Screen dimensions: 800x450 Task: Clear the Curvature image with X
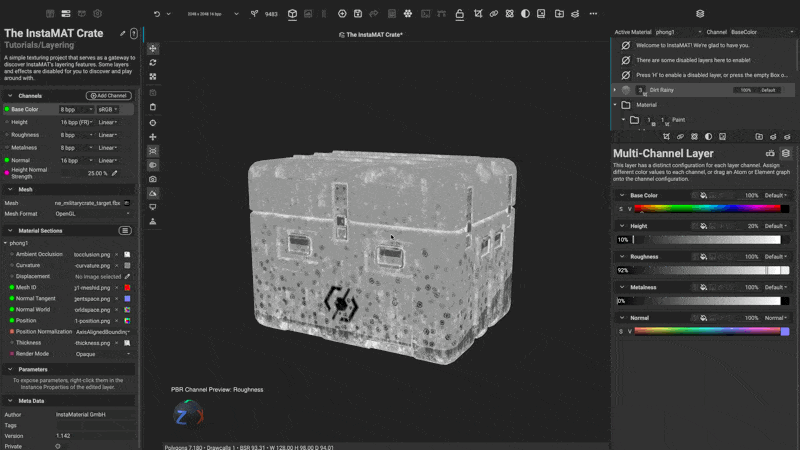(116, 266)
